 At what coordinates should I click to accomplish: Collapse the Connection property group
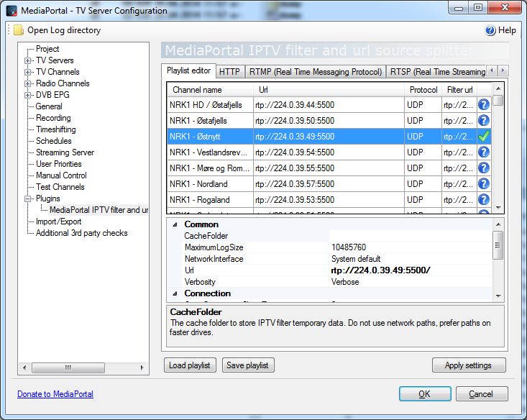point(175,293)
